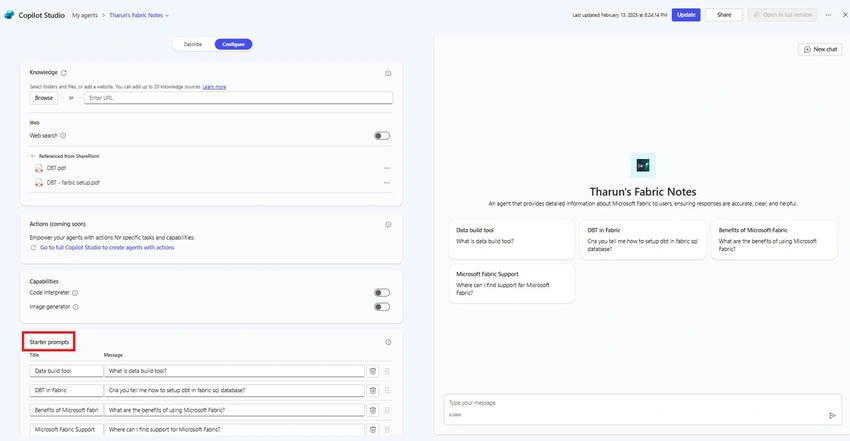Open DBT - fabric setup.pdf more options
The width and height of the screenshot is (850, 441).
point(387,183)
